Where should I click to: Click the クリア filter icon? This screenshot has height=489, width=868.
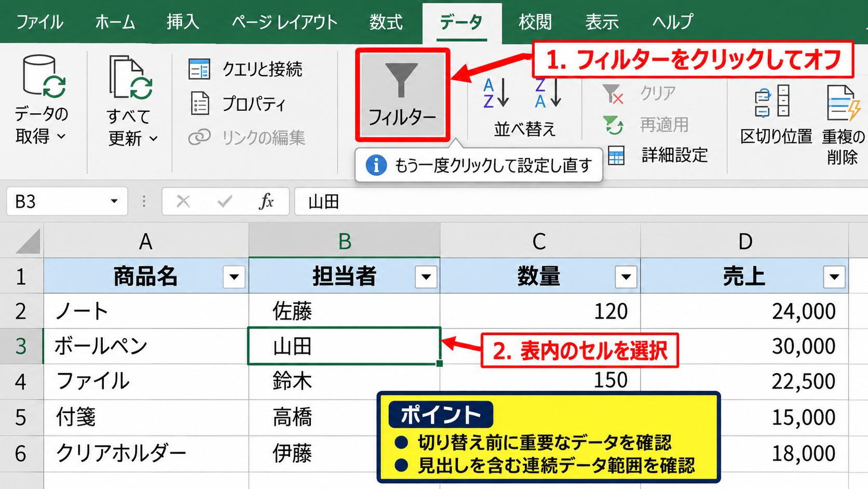click(613, 94)
